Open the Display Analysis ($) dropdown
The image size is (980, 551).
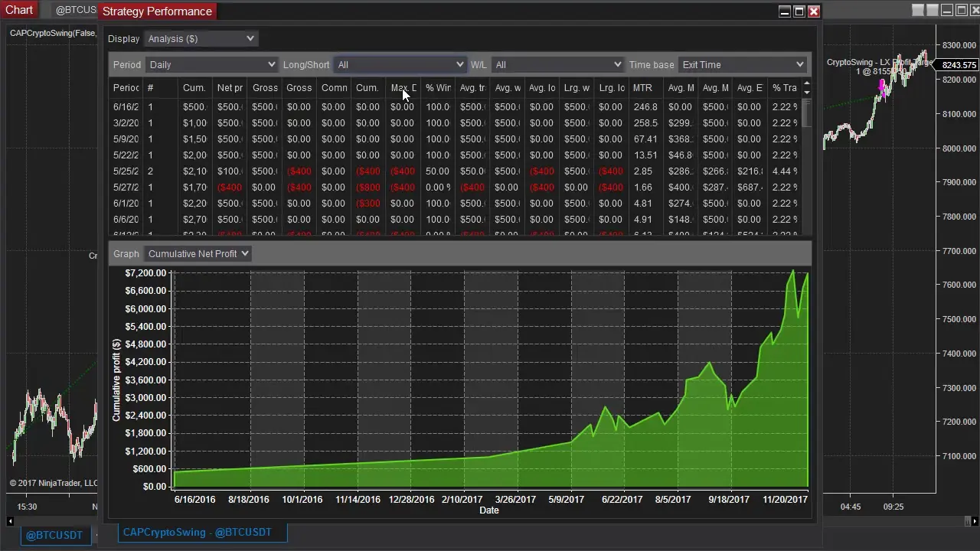201,38
